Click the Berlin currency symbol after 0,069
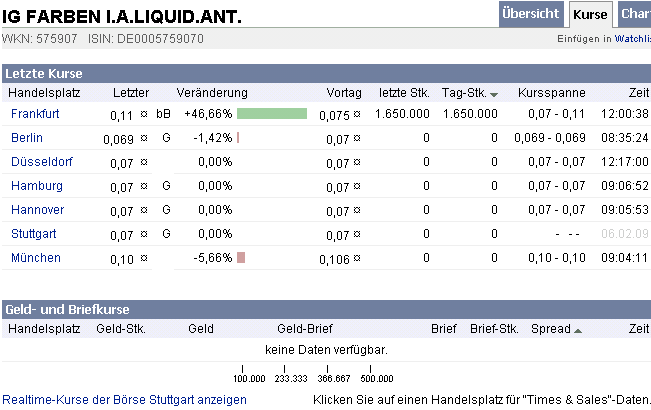Screen dimensions: 651x410 click(144, 138)
